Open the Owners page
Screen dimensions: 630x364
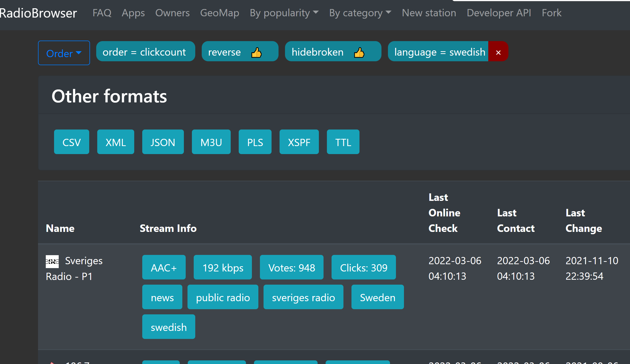(x=172, y=13)
